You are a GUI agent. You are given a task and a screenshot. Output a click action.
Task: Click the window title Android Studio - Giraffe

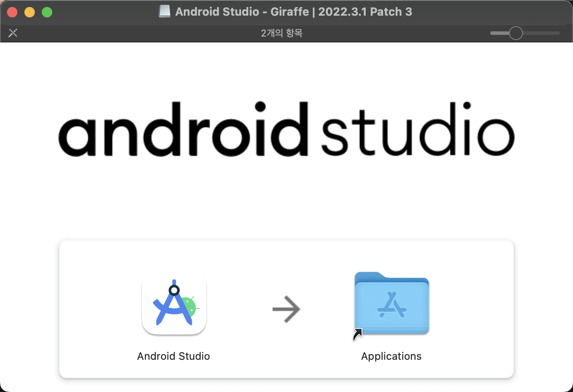pyautogui.click(x=293, y=12)
